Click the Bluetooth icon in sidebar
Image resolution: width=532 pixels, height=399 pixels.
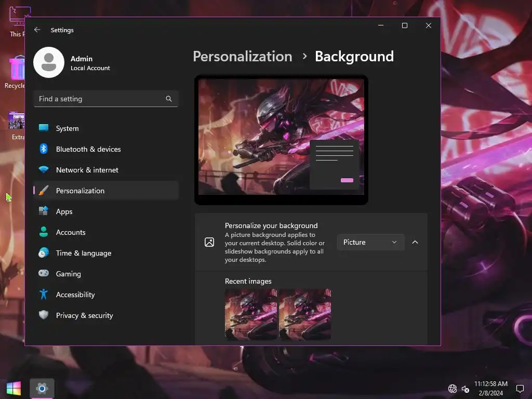click(x=44, y=149)
